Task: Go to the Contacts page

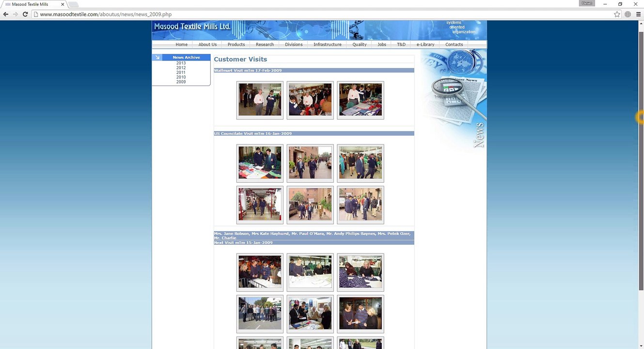Action: point(454,45)
